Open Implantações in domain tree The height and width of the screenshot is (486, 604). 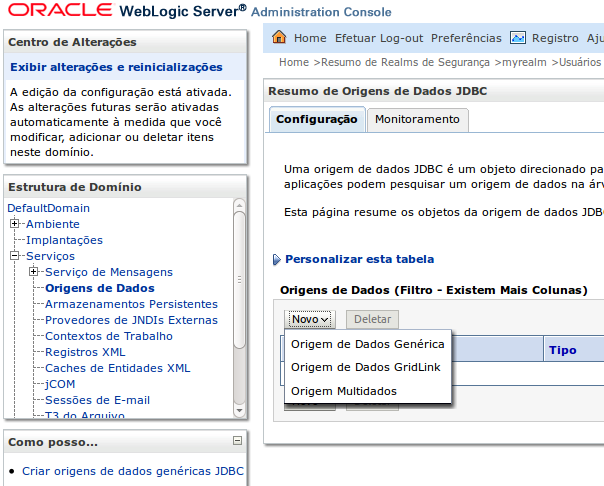click(x=64, y=240)
